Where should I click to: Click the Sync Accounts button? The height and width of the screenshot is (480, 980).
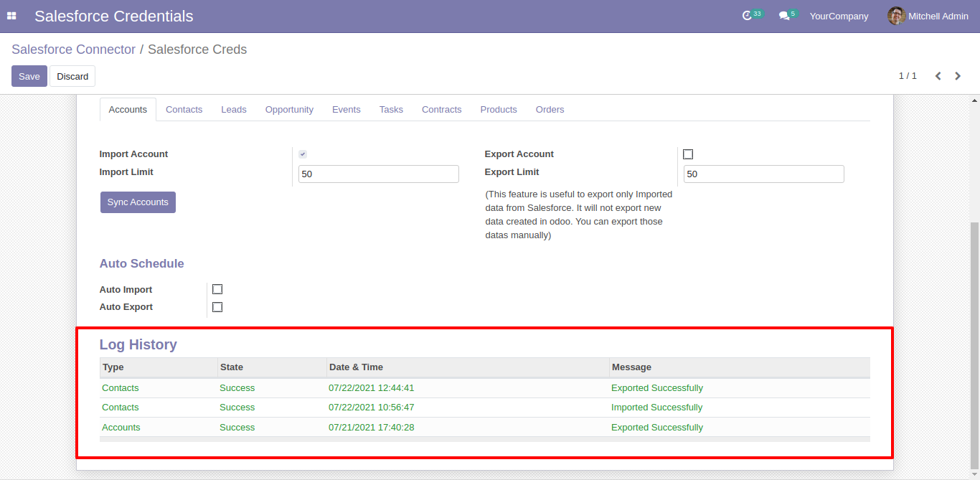(138, 202)
